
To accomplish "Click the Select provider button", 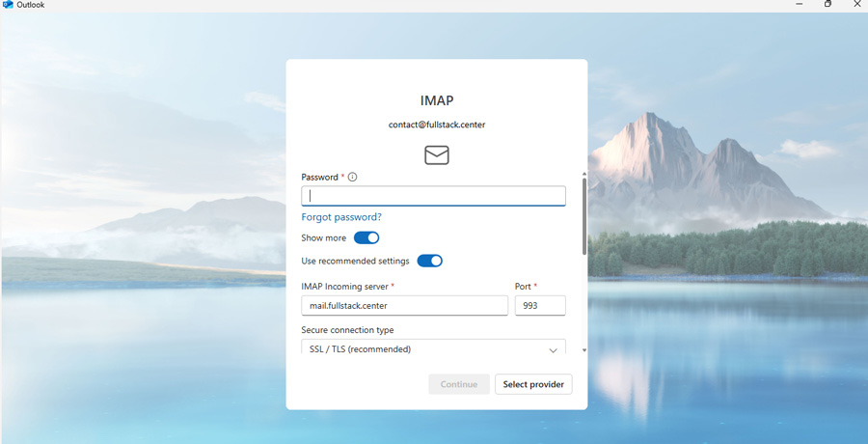I will pos(533,384).
